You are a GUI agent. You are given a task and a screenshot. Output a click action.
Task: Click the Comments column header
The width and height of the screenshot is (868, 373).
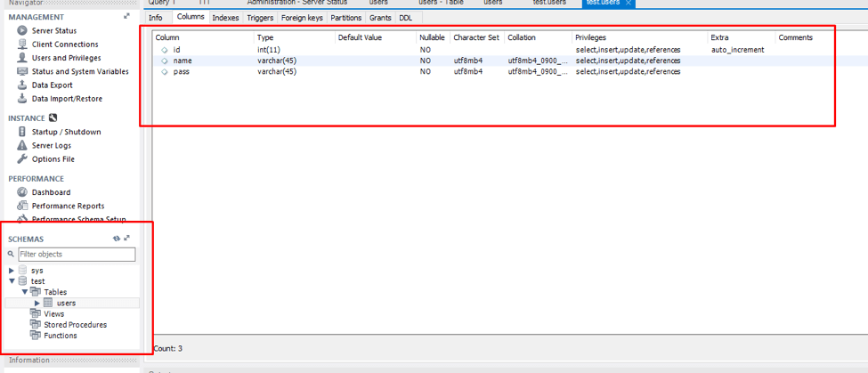click(796, 37)
